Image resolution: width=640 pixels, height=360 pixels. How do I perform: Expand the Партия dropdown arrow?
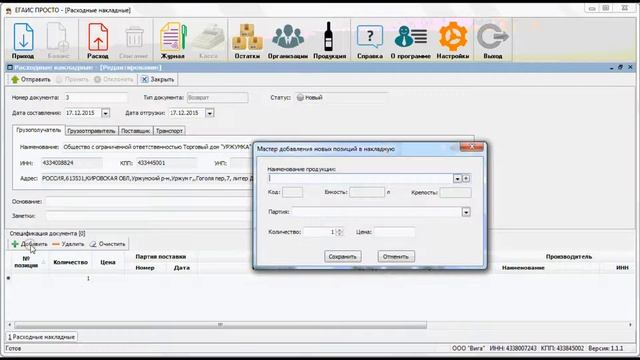(x=466, y=212)
